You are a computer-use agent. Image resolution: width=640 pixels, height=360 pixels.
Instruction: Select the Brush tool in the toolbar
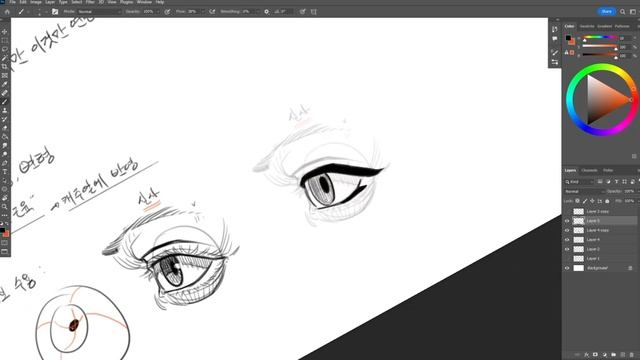point(4,102)
